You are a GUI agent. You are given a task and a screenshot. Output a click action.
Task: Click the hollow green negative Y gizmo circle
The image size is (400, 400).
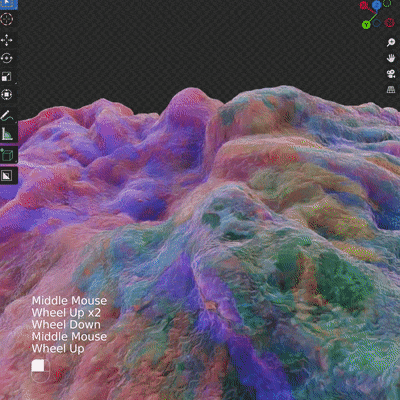(387, 3)
